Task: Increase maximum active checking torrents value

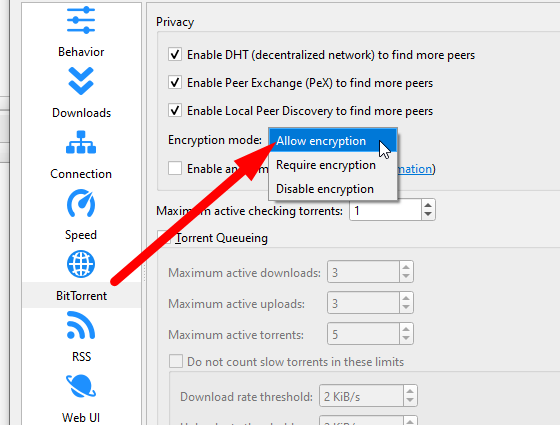Action: (428, 205)
